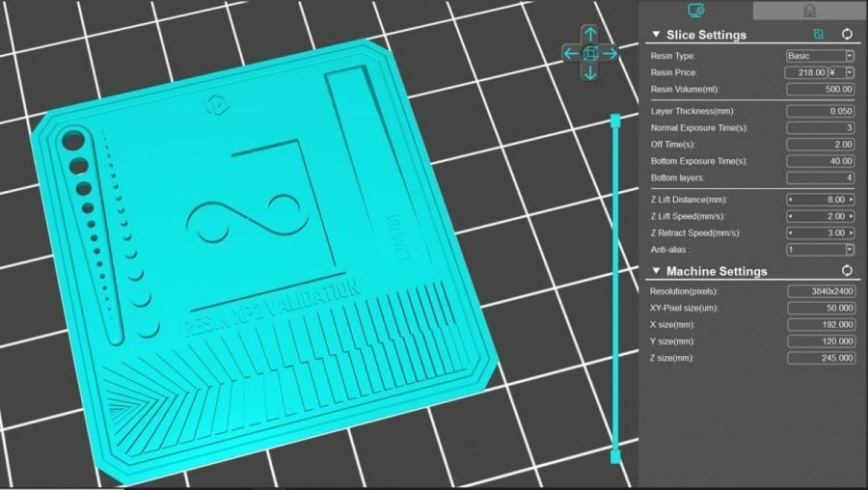Increase Z Lift Distance with right arrow
This screenshot has width=868, height=490.
[851, 200]
